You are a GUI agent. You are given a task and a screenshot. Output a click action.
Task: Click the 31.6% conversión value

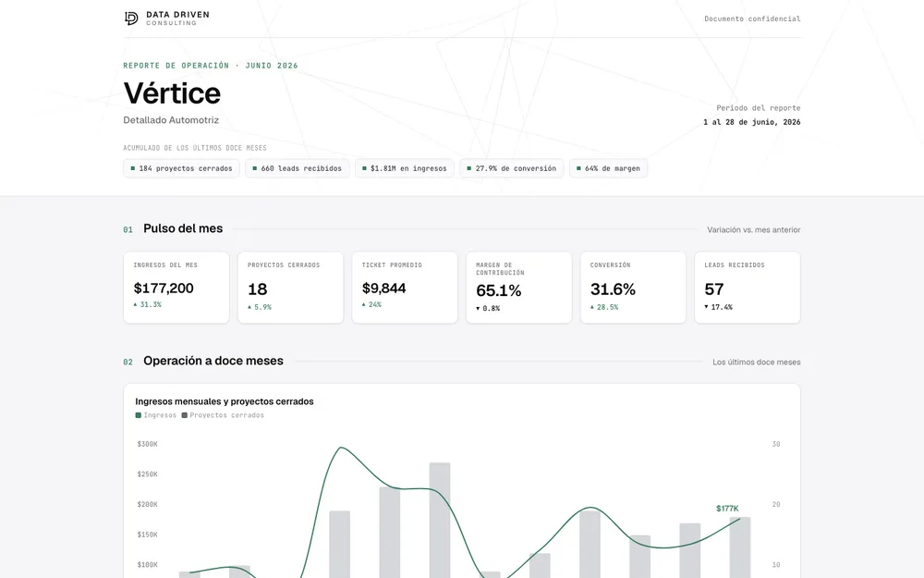pos(613,289)
